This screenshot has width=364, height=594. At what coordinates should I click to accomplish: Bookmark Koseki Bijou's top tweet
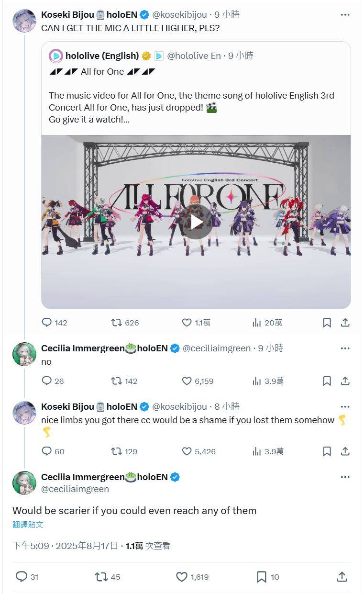point(327,323)
